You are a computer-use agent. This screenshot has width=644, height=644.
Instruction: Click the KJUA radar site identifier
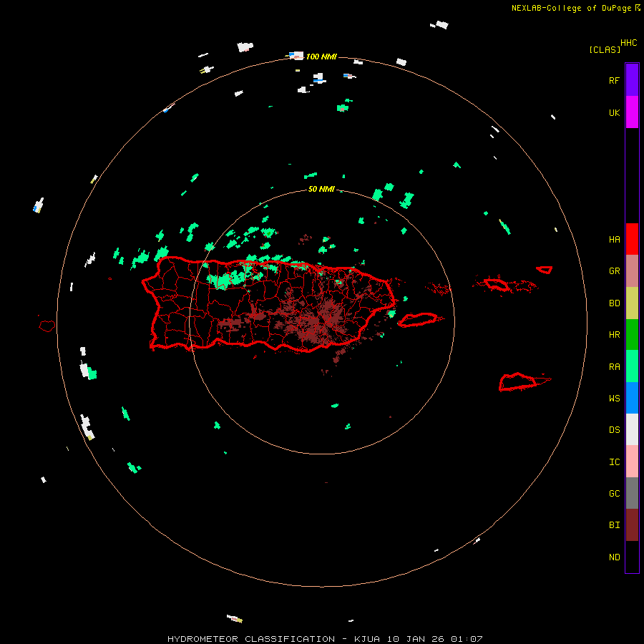point(367,639)
